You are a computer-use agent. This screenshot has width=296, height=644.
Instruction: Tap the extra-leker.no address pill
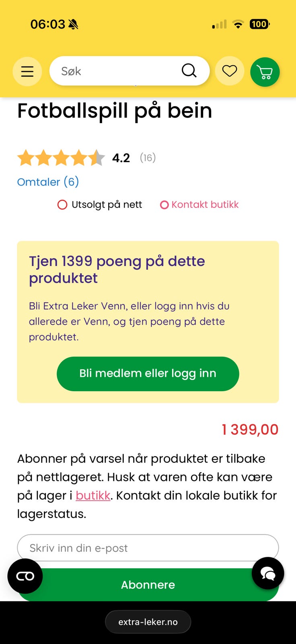(x=148, y=622)
